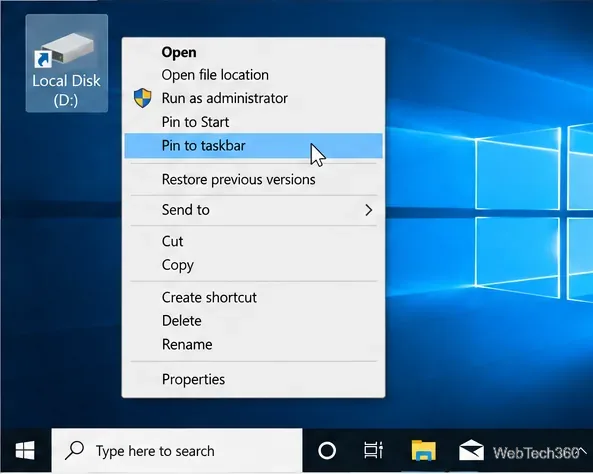The height and width of the screenshot is (474, 593).
Task: Choose Restore previous versions
Action: 253,179
